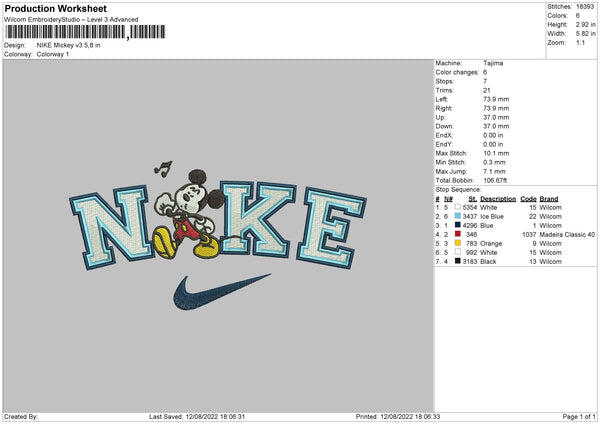Click 'Madeira Classic 40' brand entry
Screen dimensions: 600x424
coord(567,234)
